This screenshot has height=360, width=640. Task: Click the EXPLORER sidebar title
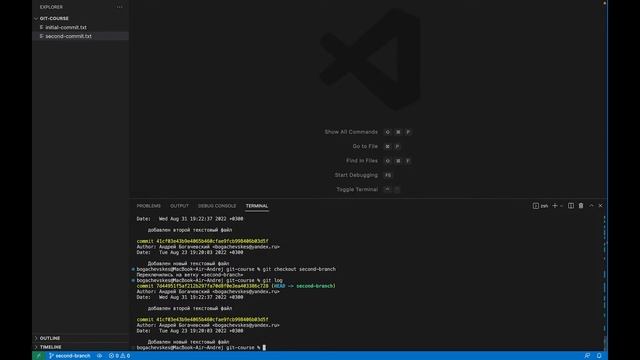(51, 7)
